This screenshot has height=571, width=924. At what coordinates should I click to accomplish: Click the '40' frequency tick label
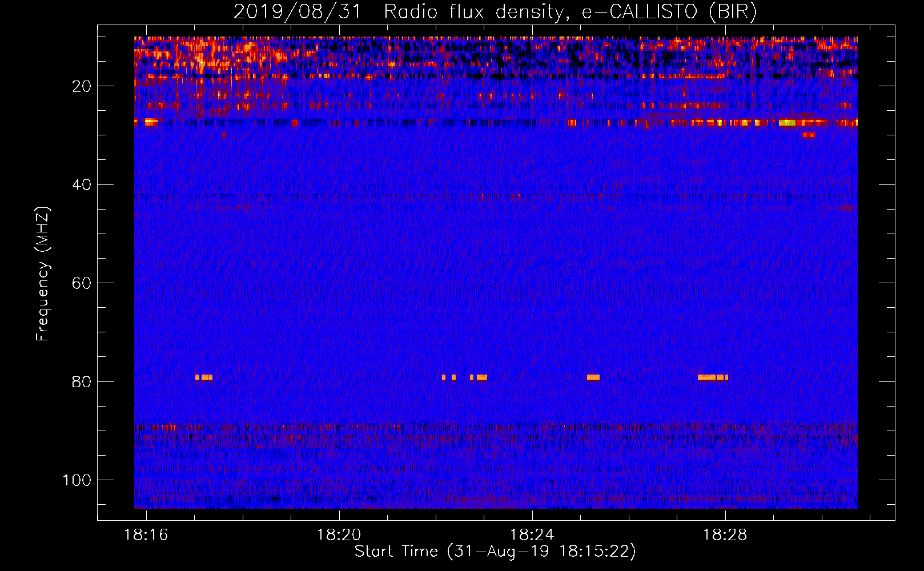point(82,185)
